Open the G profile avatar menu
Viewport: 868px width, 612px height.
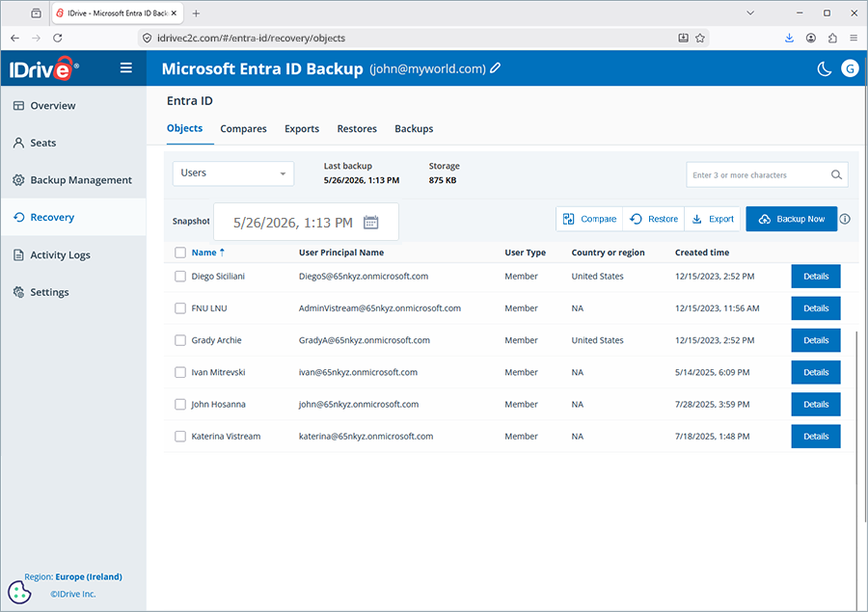(850, 68)
